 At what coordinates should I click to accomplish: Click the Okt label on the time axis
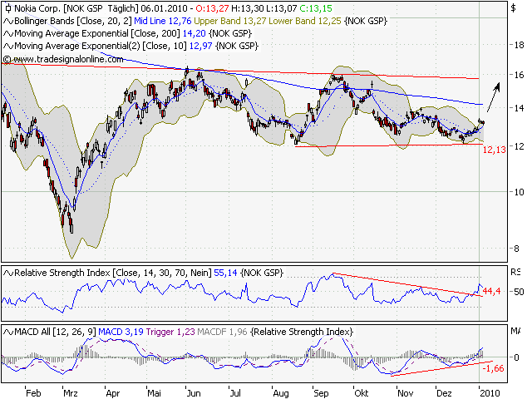(x=362, y=393)
